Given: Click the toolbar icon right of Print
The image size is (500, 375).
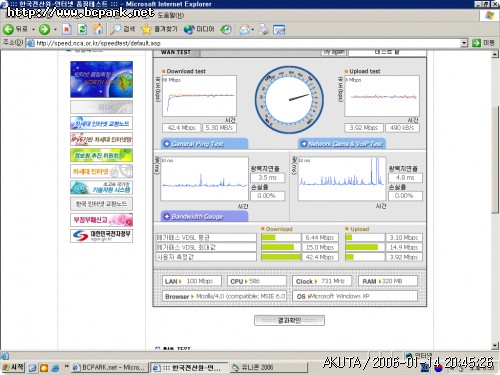Looking at the screenshot, I should [279, 29].
